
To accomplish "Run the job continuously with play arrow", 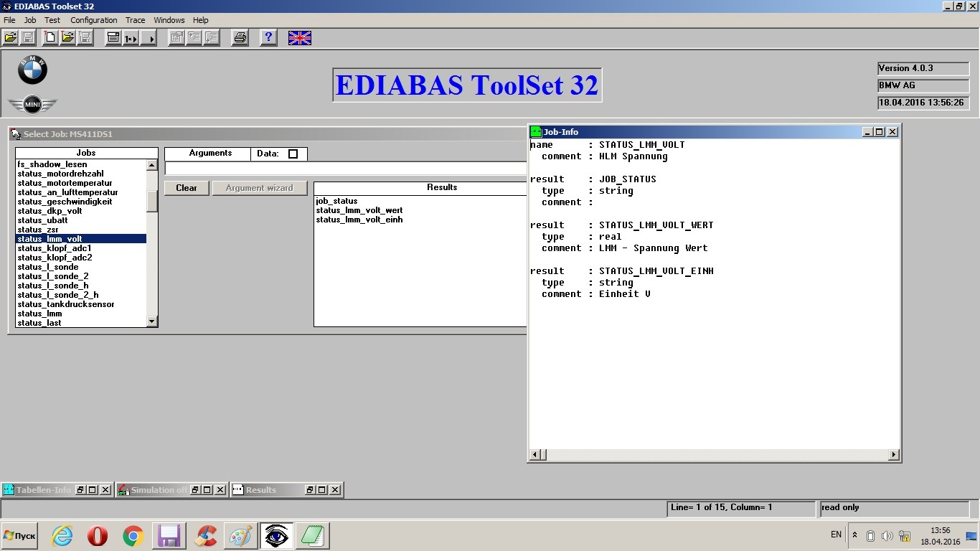I will (149, 38).
